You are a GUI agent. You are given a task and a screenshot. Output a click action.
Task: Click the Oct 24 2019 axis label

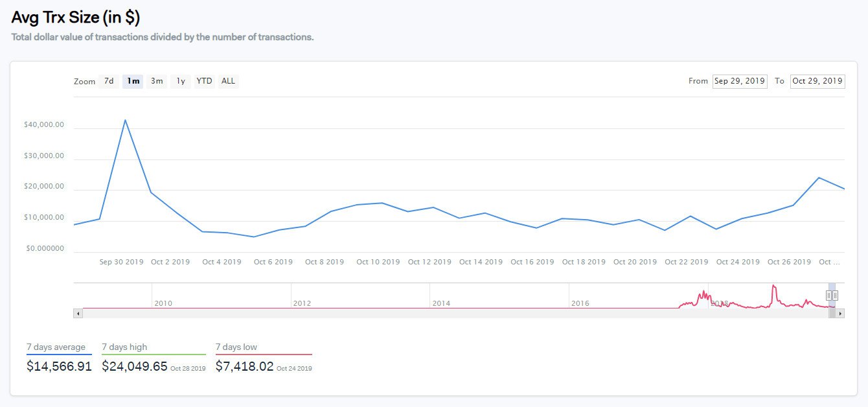point(738,262)
